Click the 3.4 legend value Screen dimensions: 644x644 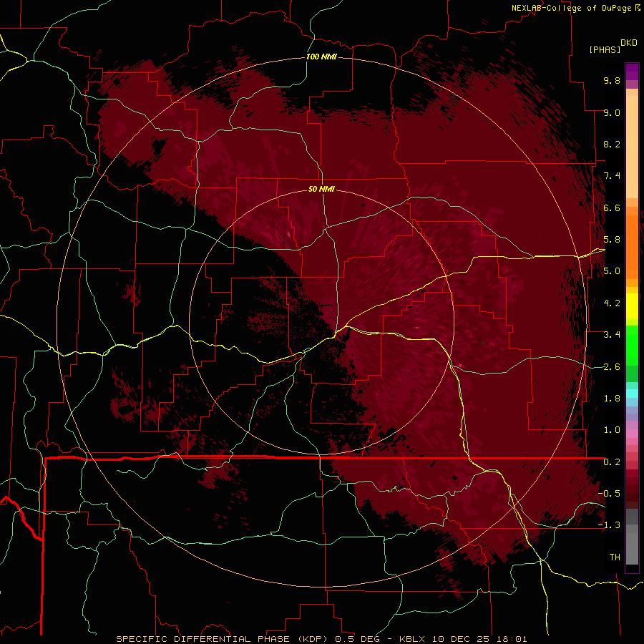click(x=612, y=335)
